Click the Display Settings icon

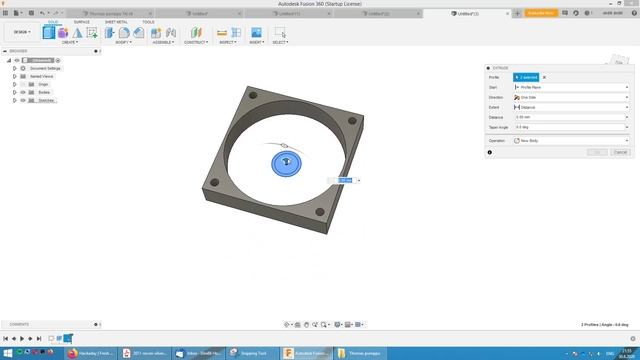[338, 324]
